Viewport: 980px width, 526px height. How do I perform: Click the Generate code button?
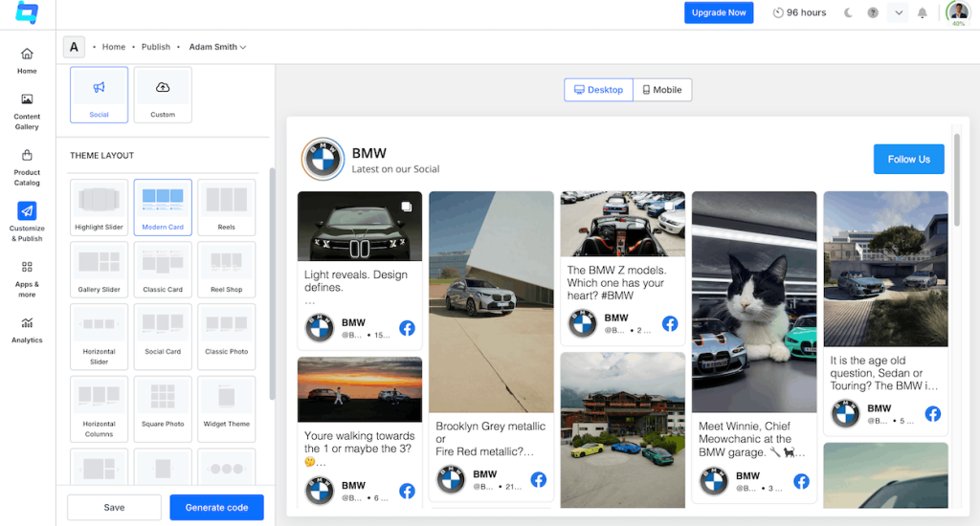pyautogui.click(x=217, y=507)
